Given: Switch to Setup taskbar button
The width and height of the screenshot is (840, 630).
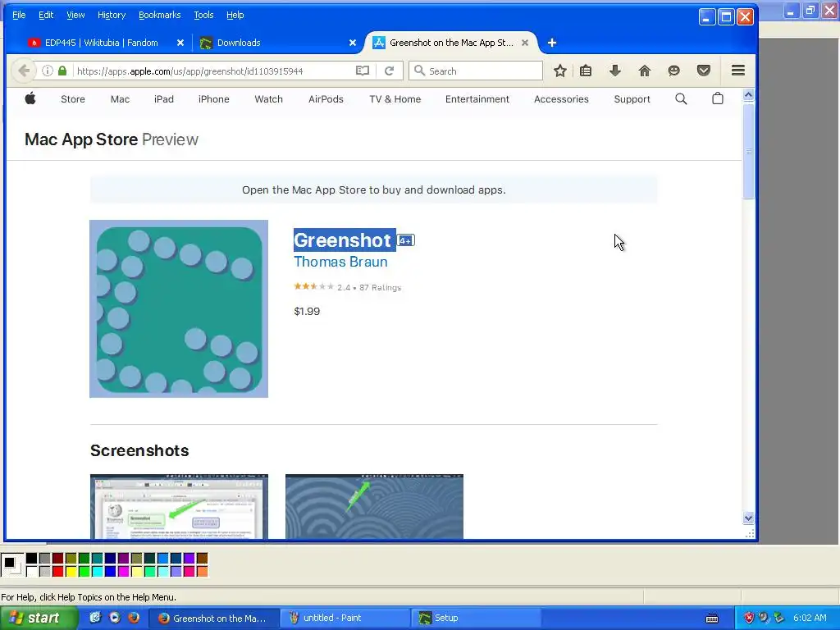Looking at the screenshot, I should (x=476, y=618).
